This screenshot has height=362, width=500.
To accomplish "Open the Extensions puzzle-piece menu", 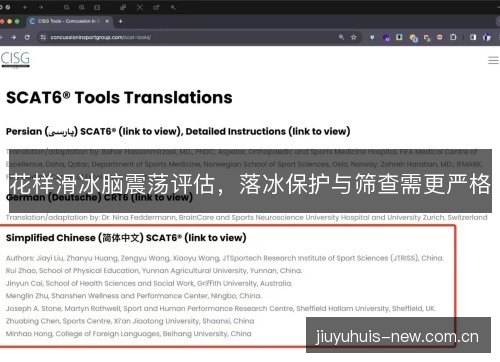I will pyautogui.click(x=453, y=37).
